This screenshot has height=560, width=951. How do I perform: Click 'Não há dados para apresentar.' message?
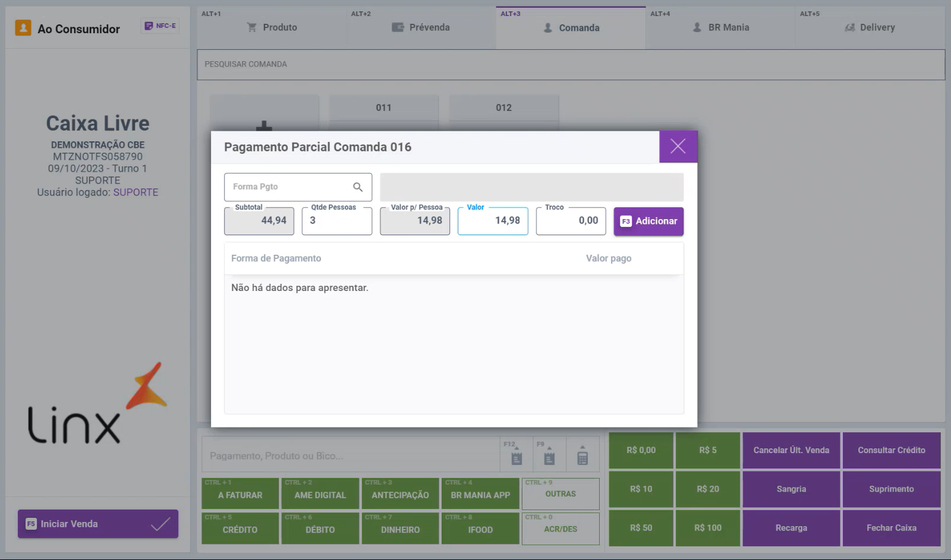coord(300,288)
